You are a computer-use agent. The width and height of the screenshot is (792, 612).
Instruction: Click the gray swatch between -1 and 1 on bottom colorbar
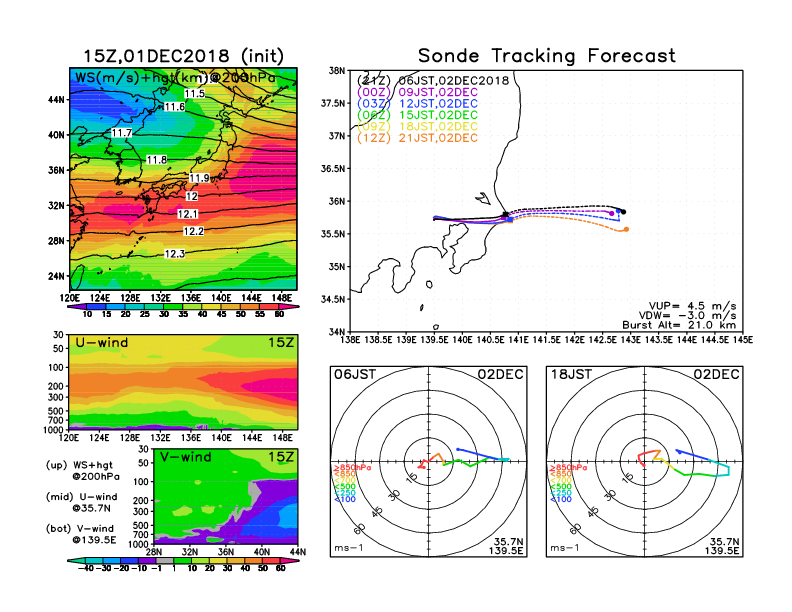pyautogui.click(x=165, y=560)
